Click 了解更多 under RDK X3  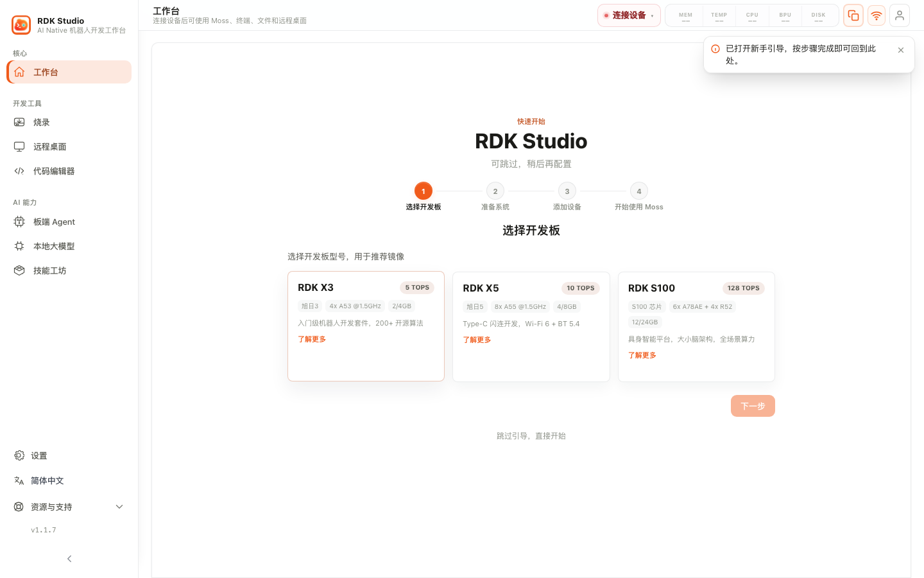click(x=312, y=339)
